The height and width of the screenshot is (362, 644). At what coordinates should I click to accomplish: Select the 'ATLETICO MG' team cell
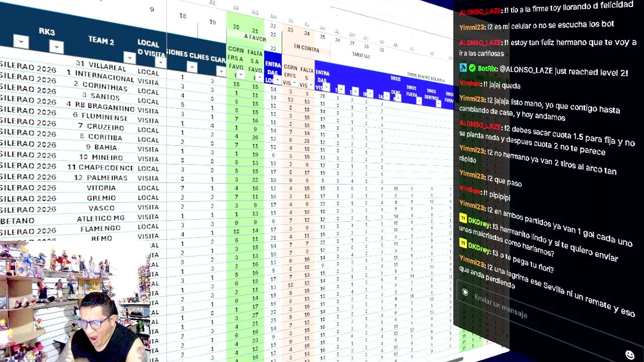tap(101, 218)
